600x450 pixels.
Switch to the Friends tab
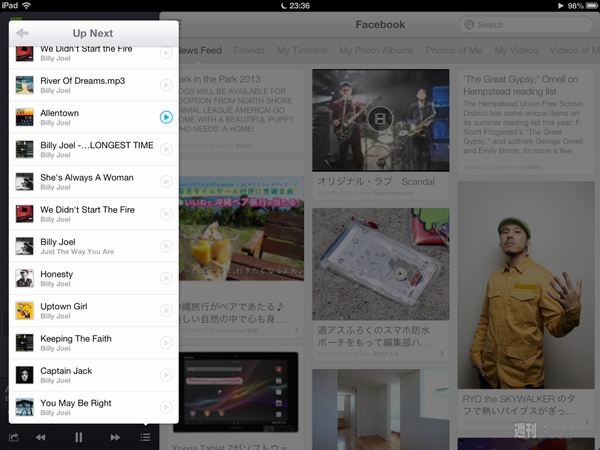(249, 51)
